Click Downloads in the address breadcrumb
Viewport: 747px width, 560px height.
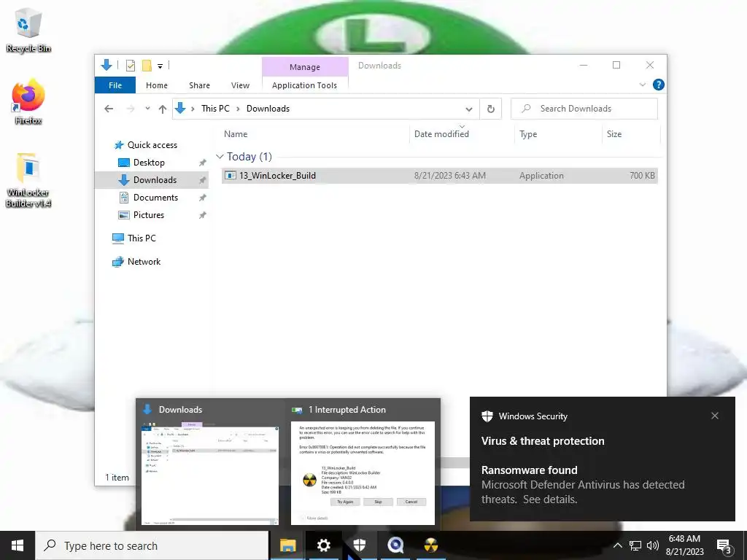coord(268,109)
